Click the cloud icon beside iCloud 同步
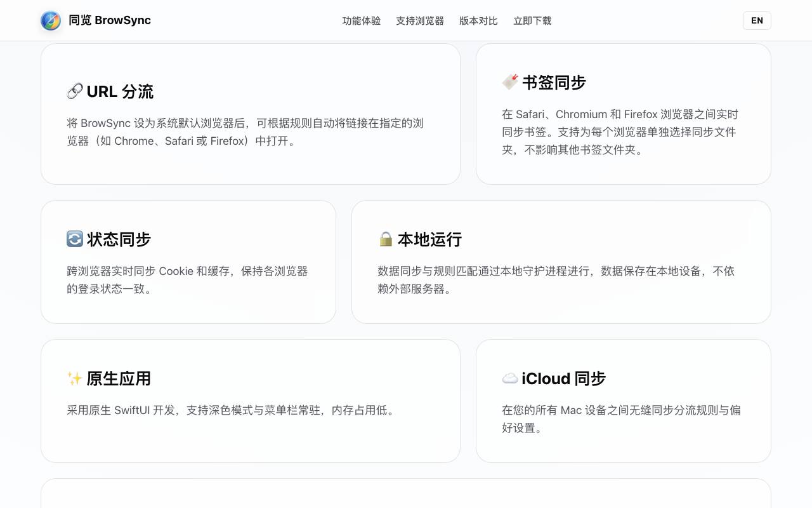812x508 pixels. [510, 378]
